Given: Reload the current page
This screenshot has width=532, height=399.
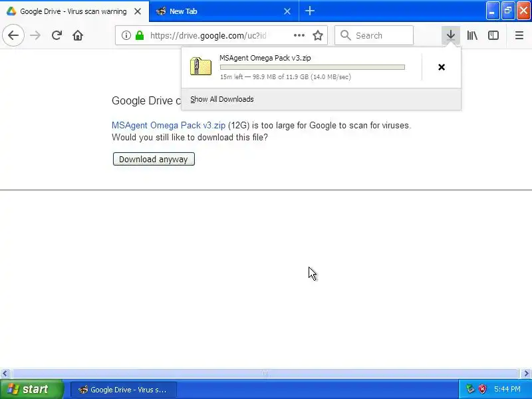Looking at the screenshot, I should pos(57,35).
